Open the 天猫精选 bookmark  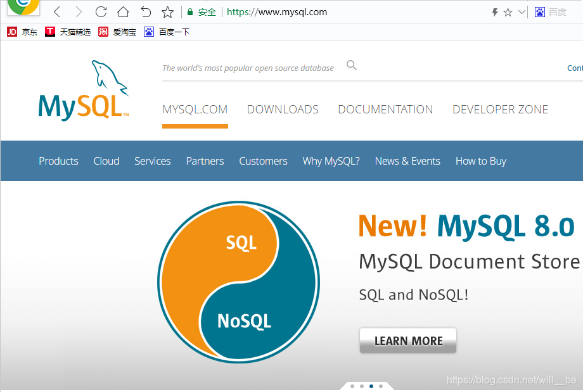click(x=68, y=32)
